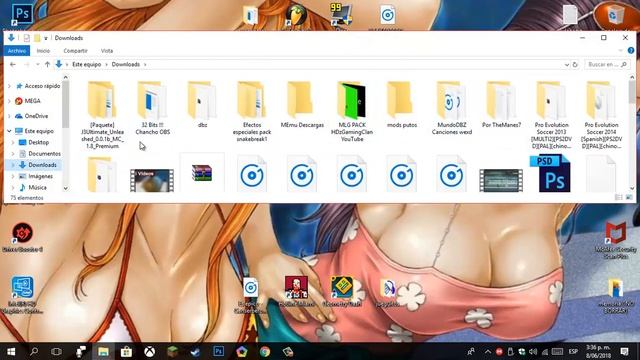Expand the ribbon with the chevron
This screenshot has width=640, height=360.
tap(621, 51)
